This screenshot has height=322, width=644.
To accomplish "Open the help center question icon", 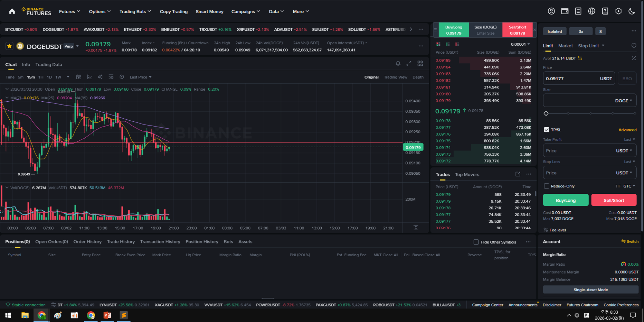I will tap(605, 11).
